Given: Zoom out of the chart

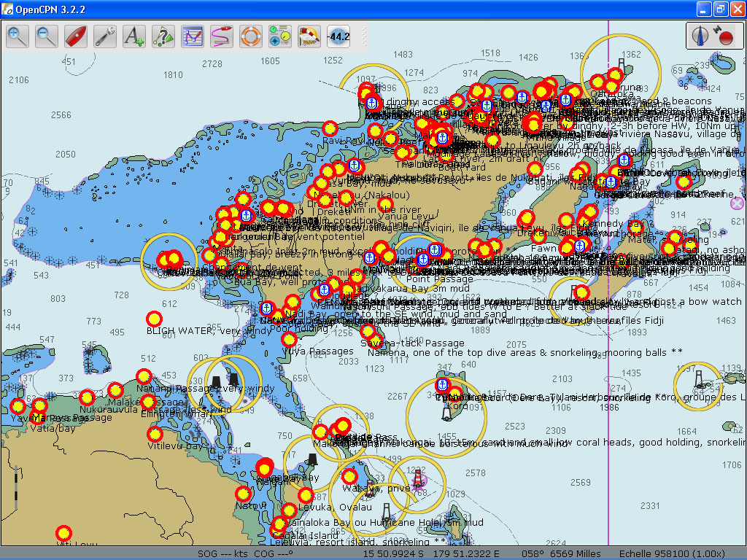Looking at the screenshot, I should point(47,36).
